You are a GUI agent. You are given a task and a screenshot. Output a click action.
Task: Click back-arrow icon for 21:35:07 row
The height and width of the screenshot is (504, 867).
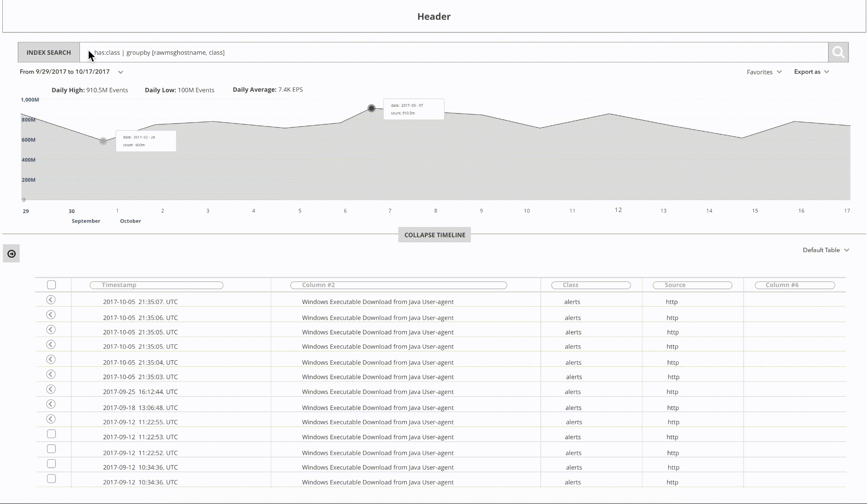pos(51,300)
